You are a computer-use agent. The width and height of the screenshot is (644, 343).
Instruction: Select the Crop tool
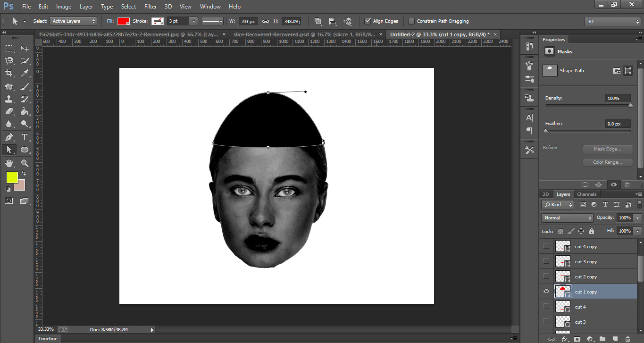pyautogui.click(x=8, y=73)
